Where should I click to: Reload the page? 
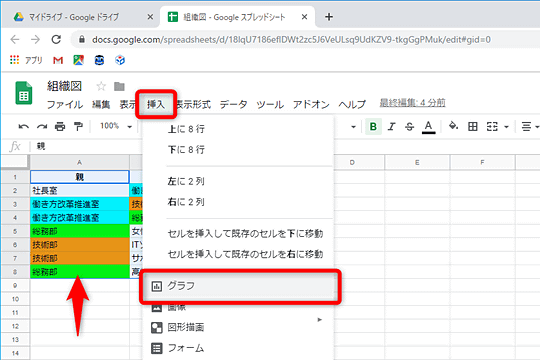56,40
